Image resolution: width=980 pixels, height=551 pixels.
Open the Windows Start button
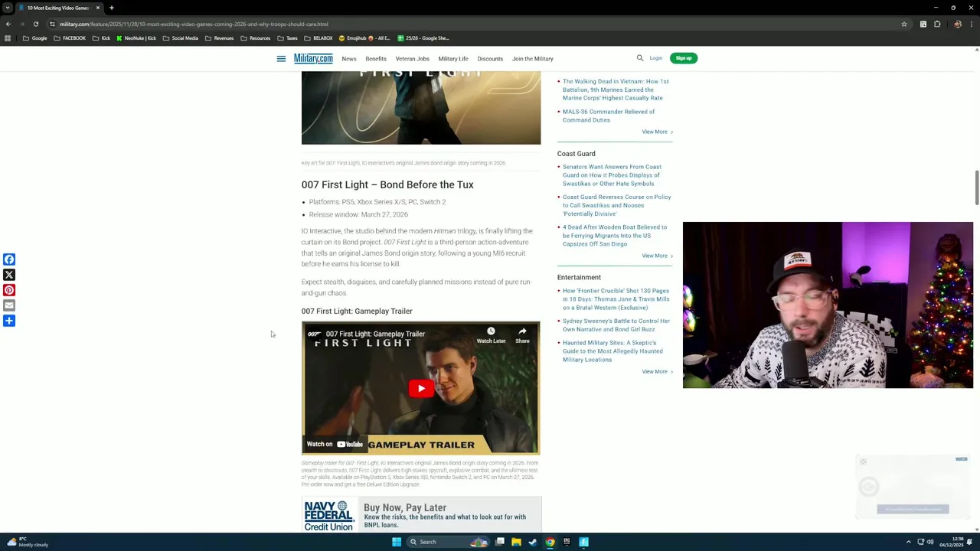click(x=397, y=542)
